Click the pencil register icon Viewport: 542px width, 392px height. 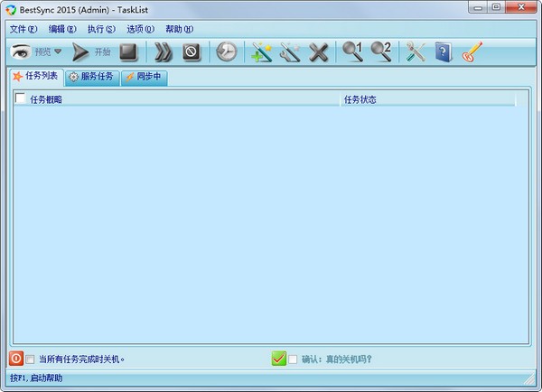[x=472, y=51]
